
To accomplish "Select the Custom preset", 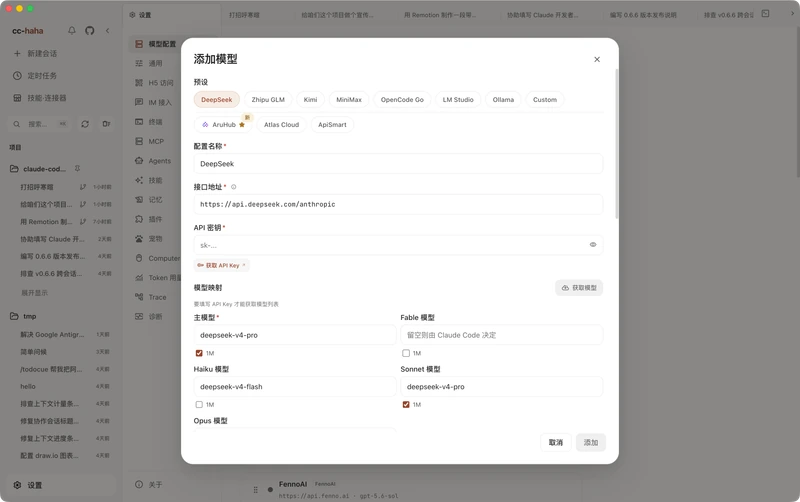I will click(545, 99).
